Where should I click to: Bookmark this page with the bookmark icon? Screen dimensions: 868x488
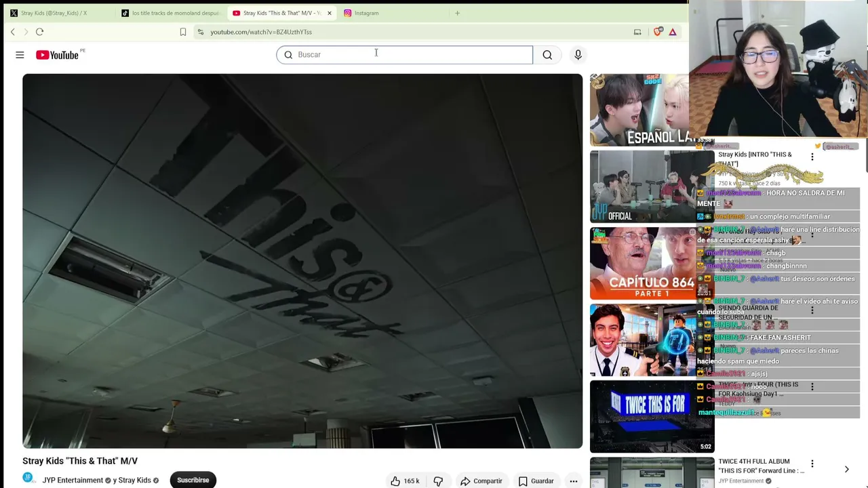(x=183, y=32)
